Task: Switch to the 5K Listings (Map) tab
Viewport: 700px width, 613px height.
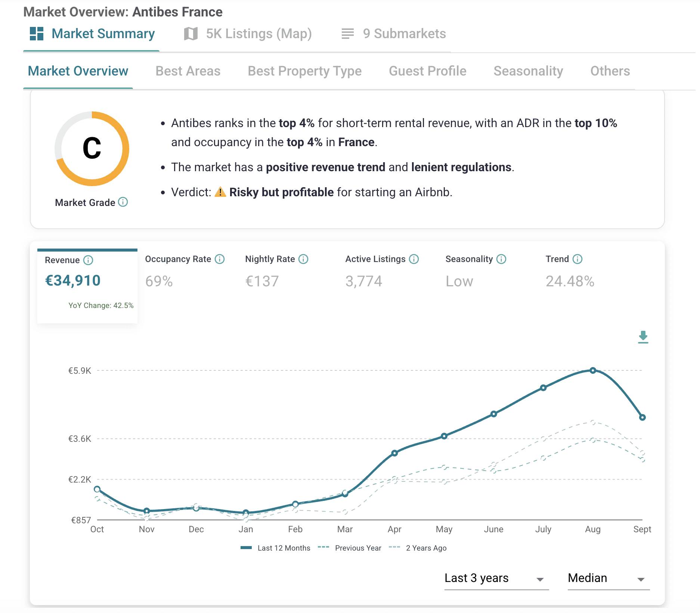Action: [248, 34]
